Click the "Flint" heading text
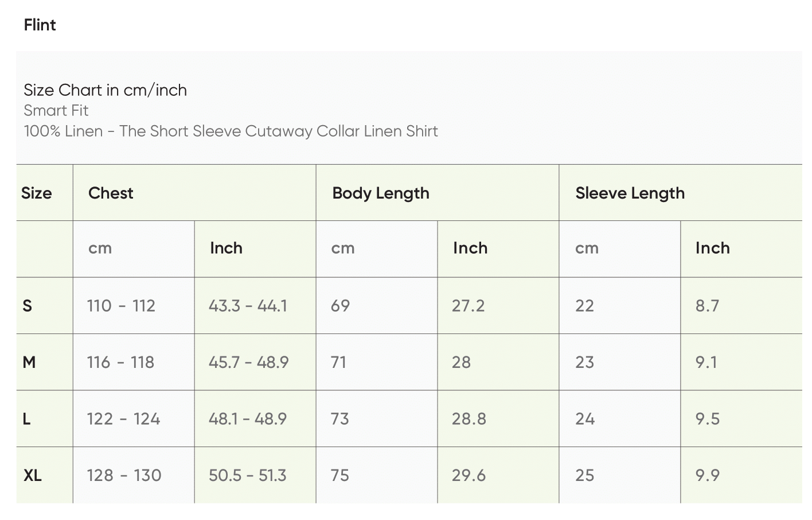Viewport: 812px width, 520px height. (x=40, y=25)
